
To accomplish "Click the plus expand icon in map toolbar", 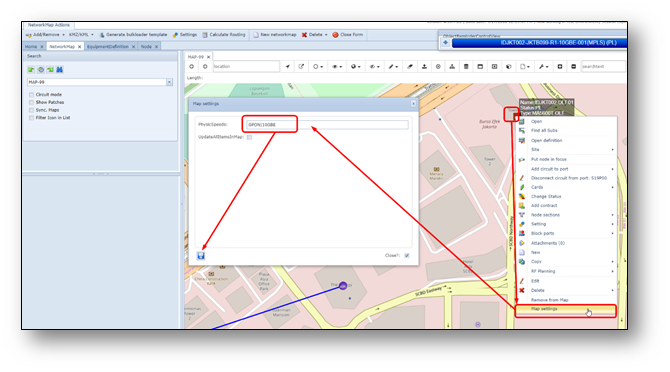I will (x=560, y=67).
